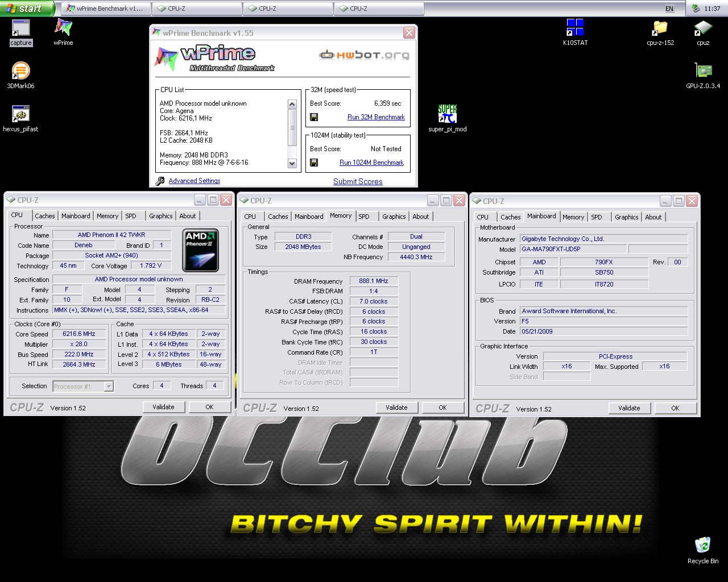Run the 32M Benchmark

pos(376,117)
